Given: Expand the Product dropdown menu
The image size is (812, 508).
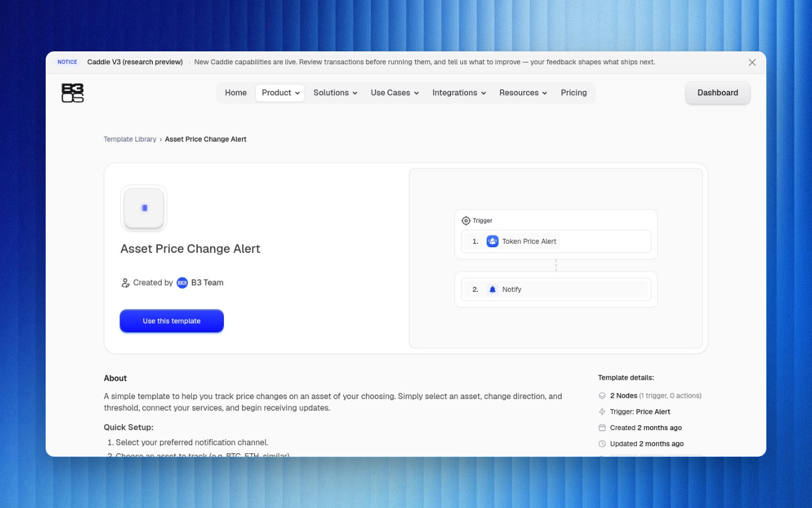Looking at the screenshot, I should (280, 93).
